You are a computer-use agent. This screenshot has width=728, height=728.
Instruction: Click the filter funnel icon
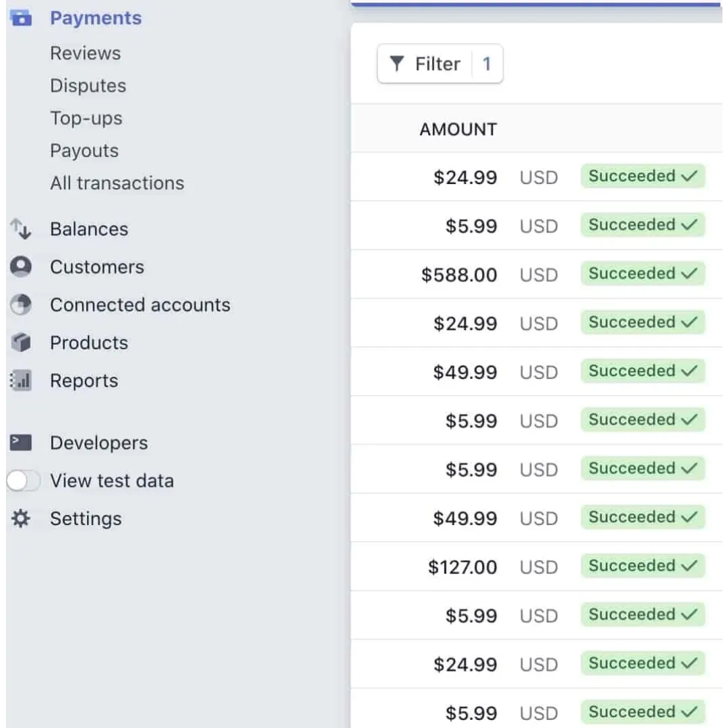coord(397,63)
